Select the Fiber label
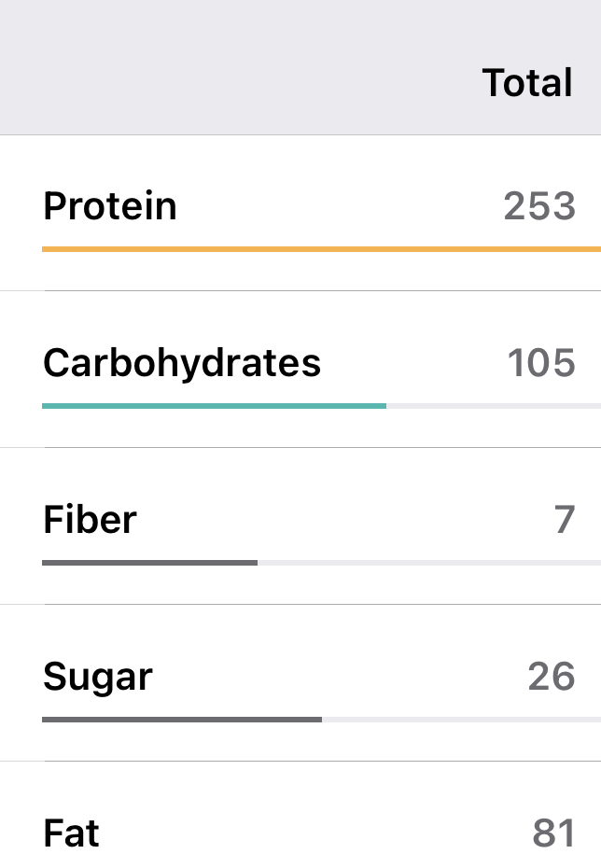Viewport: 601px width, 868px height. 90,520
